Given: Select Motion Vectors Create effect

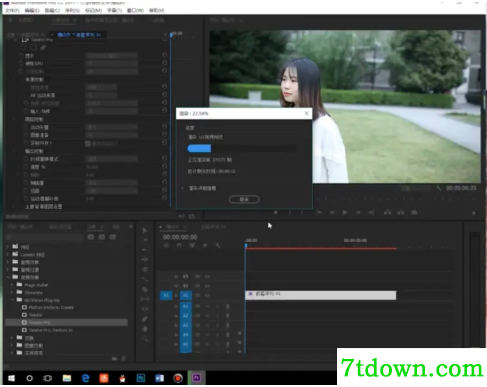Looking at the screenshot, I should point(51,307).
